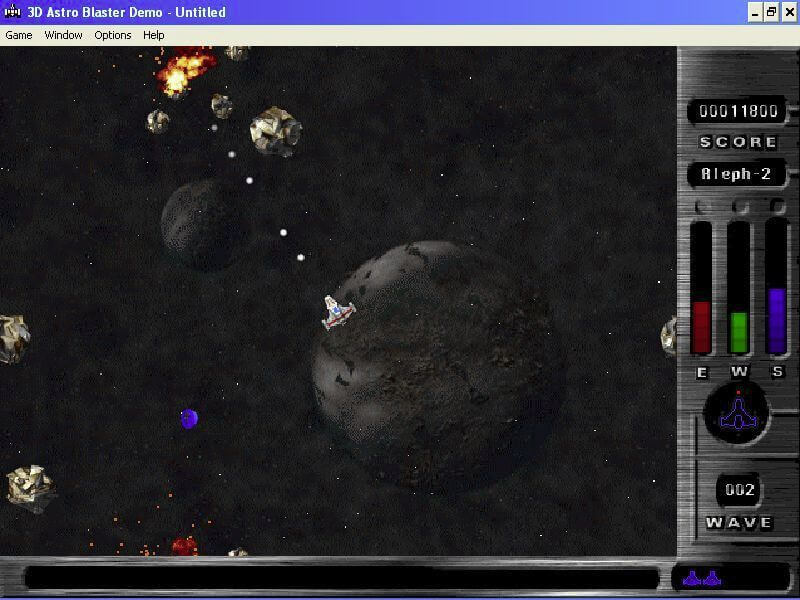This screenshot has height=600, width=800.
Task: Click the second remaining-life ship icon
Action: (x=711, y=579)
